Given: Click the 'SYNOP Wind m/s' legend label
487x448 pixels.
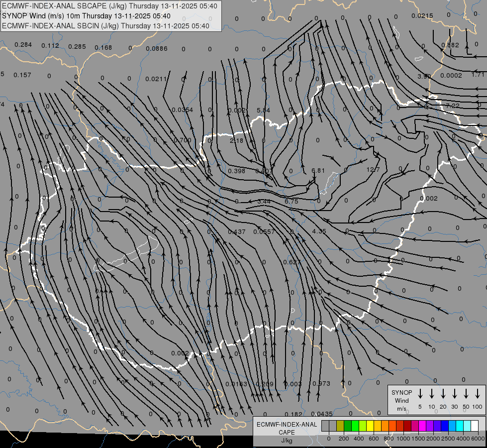Looking at the screenshot, I should 401,400.
